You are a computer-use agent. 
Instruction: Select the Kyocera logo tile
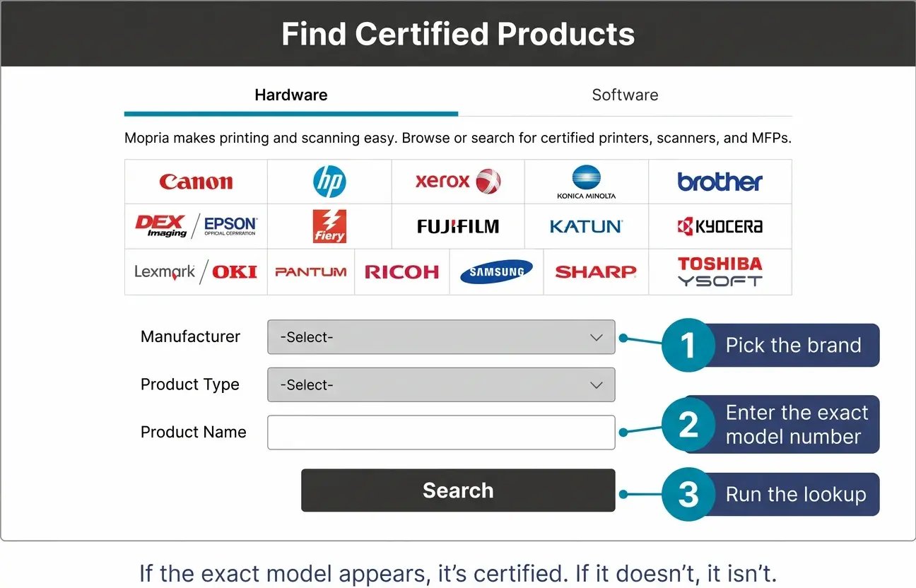[x=720, y=227]
